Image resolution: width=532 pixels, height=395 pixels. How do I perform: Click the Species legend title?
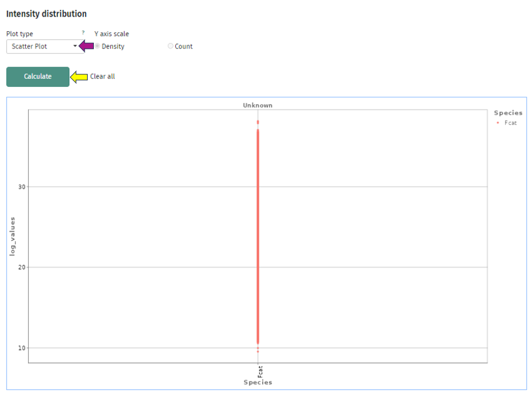(x=509, y=113)
